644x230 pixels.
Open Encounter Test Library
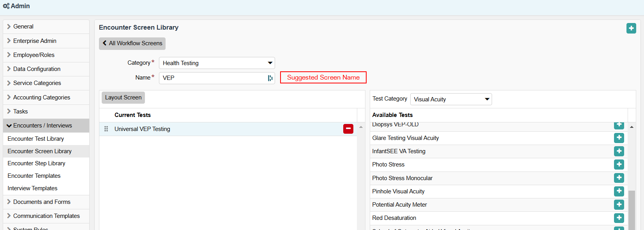(35, 139)
